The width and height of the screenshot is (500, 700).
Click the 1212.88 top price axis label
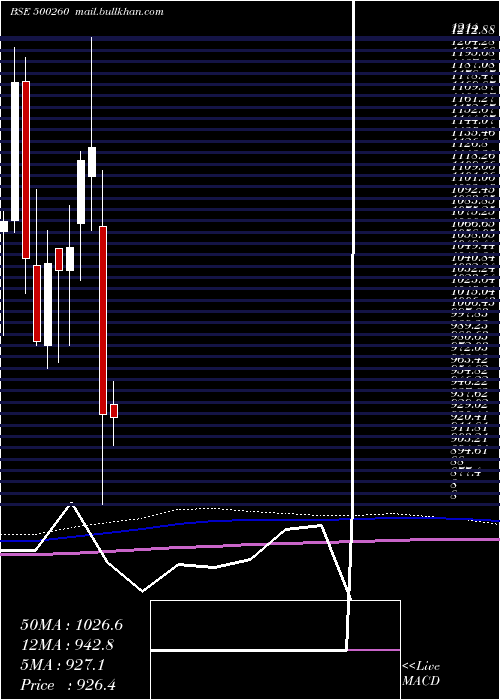(473, 29)
